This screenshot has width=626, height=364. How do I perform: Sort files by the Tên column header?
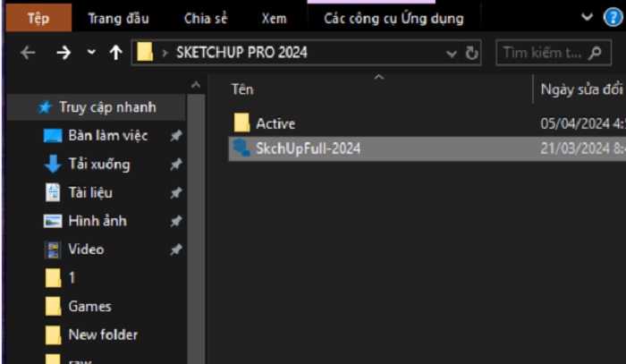click(242, 89)
